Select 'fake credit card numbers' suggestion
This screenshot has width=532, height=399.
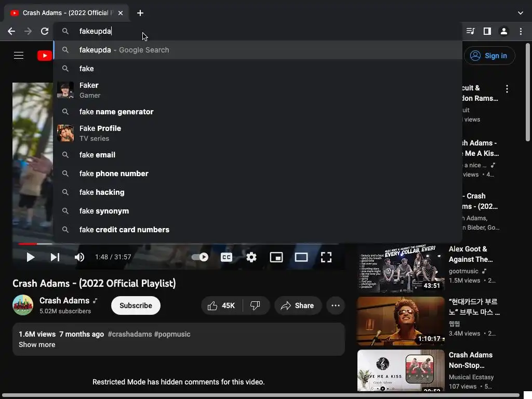(258, 229)
